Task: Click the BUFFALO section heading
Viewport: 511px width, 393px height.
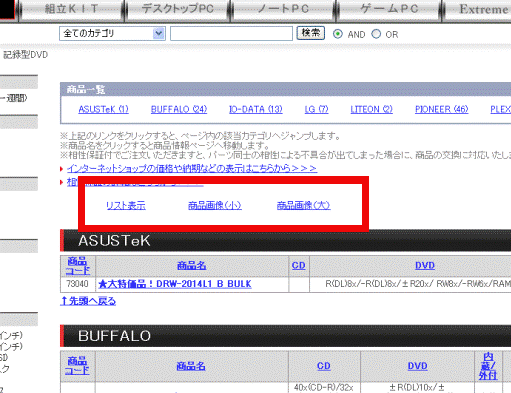Action: coord(114,336)
